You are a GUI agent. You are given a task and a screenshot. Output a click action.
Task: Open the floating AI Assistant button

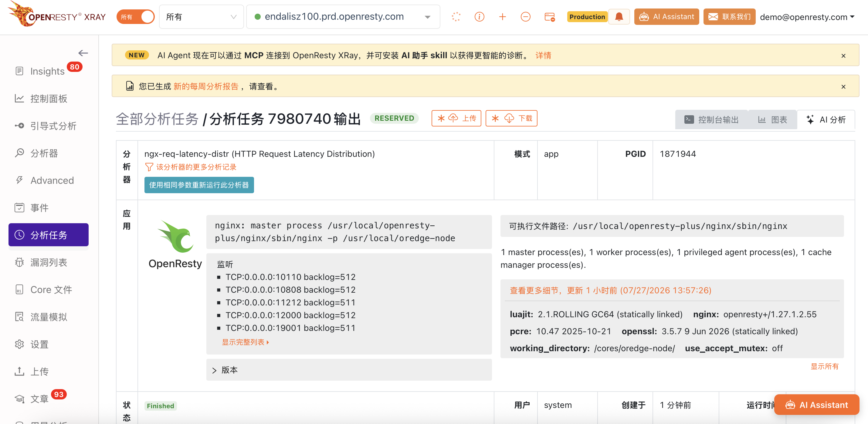click(x=816, y=405)
